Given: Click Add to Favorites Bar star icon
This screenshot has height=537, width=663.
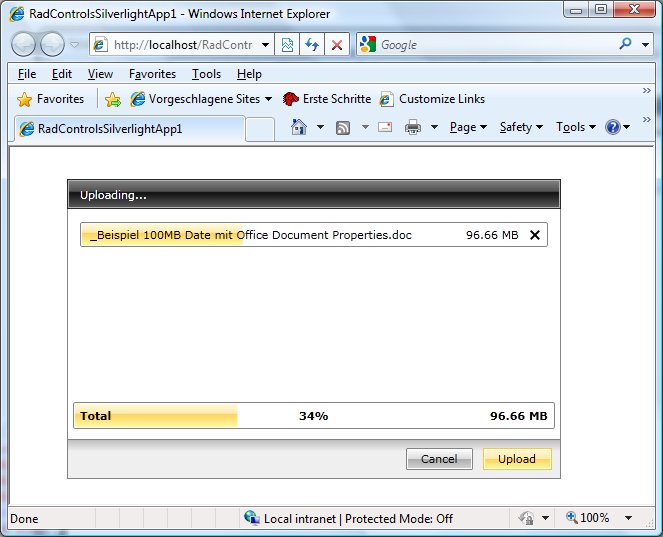Looking at the screenshot, I should tap(113, 99).
